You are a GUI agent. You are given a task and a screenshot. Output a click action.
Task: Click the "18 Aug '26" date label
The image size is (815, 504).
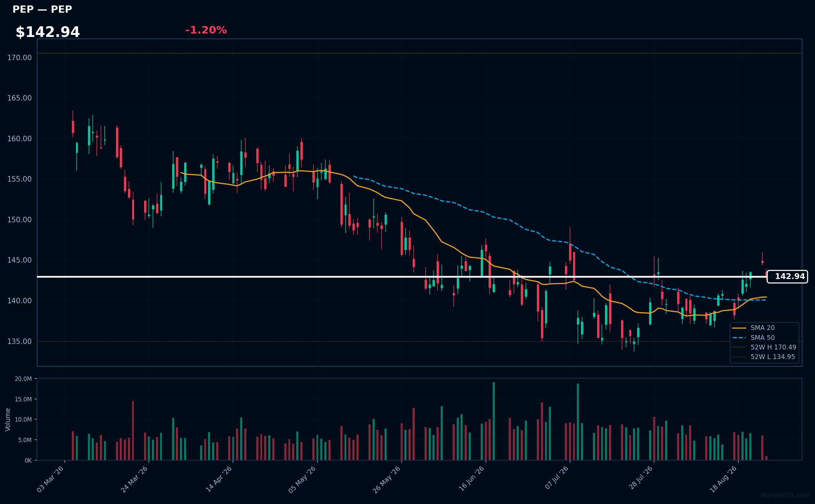(x=723, y=479)
